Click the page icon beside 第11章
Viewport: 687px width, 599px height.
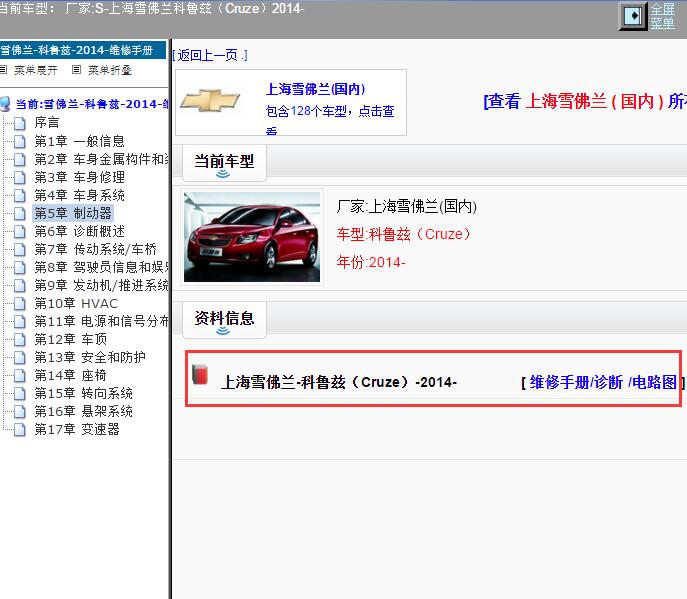(19, 322)
